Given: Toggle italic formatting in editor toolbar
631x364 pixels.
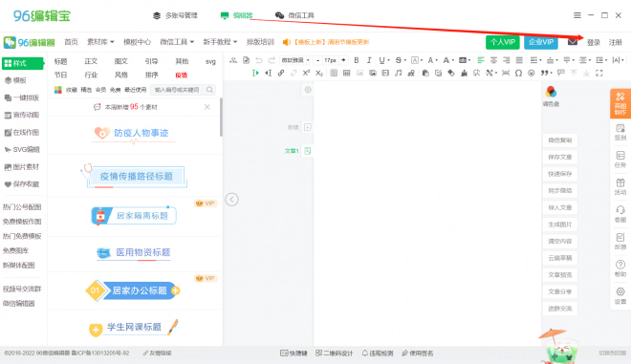Looking at the screenshot, I should point(369,60).
